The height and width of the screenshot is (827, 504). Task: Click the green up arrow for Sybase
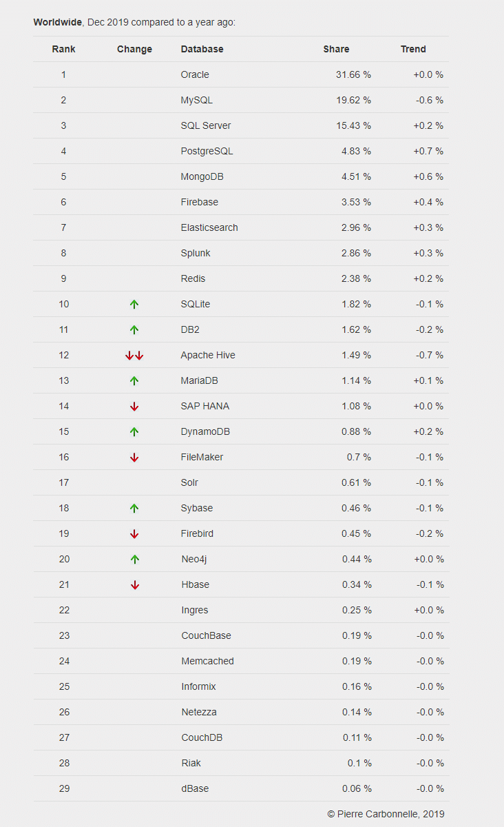pyautogui.click(x=134, y=508)
